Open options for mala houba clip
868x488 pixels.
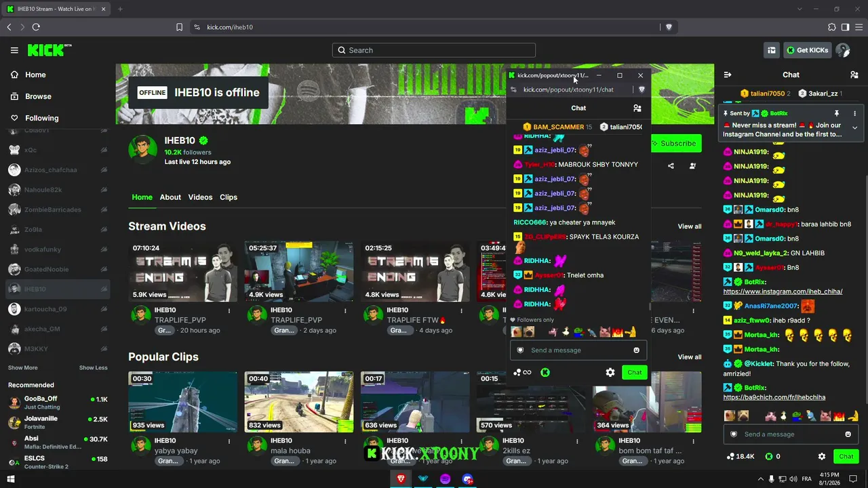click(345, 442)
